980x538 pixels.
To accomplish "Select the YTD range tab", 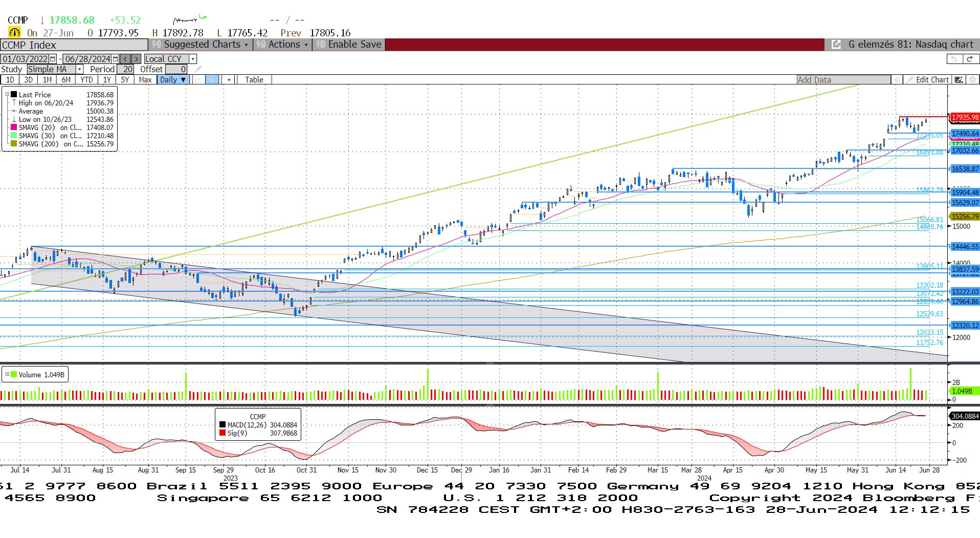I will tap(86, 79).
